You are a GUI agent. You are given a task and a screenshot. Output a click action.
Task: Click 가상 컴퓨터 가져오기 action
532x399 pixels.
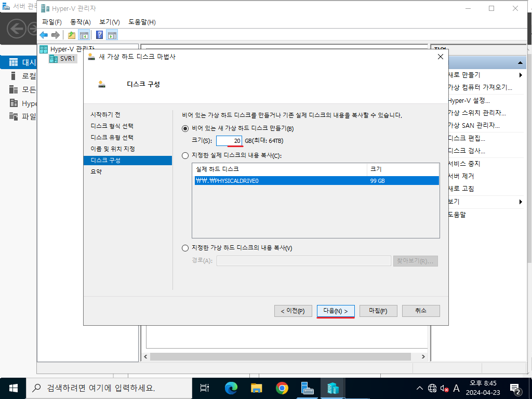coord(480,87)
